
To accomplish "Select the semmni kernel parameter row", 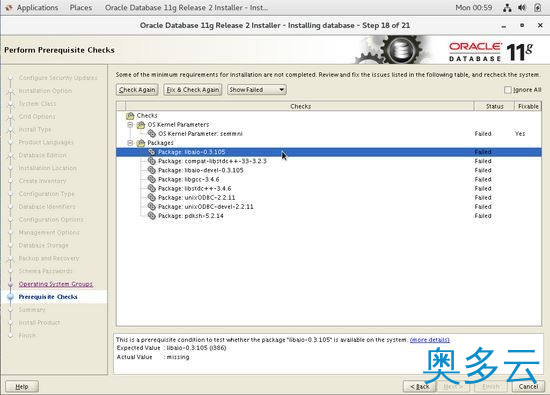I will (x=329, y=134).
